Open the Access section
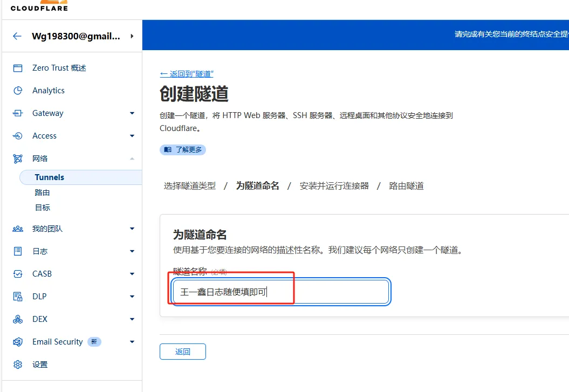 [x=45, y=135]
